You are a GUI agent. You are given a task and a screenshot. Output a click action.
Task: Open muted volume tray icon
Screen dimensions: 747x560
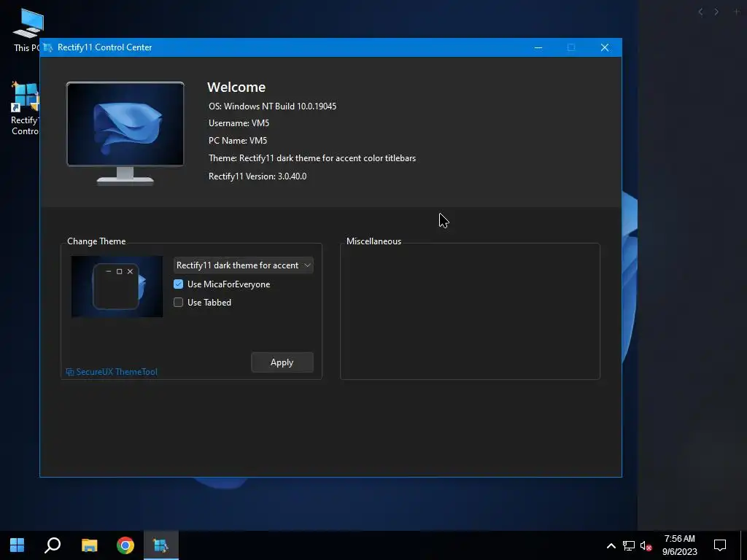pyautogui.click(x=646, y=545)
